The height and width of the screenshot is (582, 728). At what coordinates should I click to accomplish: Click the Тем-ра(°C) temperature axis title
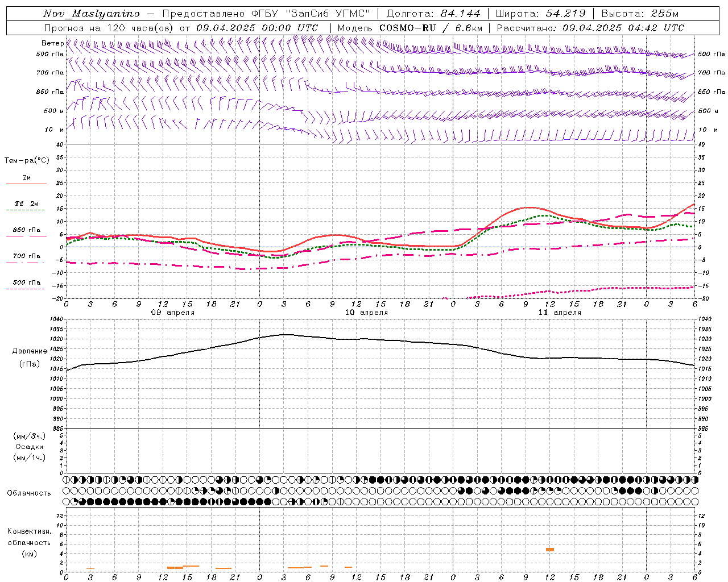tap(27, 161)
